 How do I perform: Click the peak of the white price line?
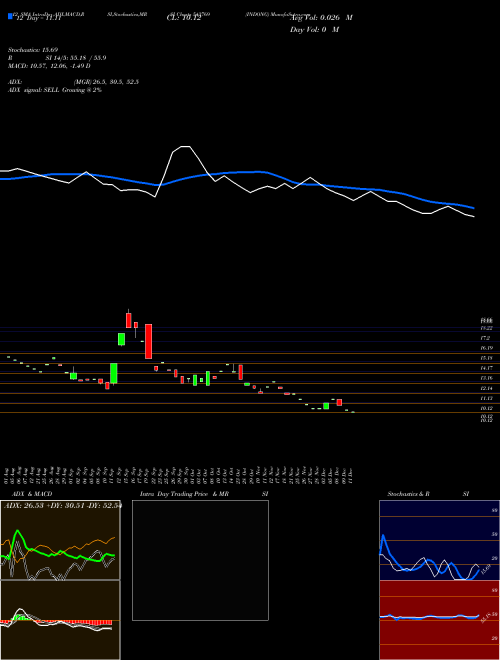click(185, 146)
